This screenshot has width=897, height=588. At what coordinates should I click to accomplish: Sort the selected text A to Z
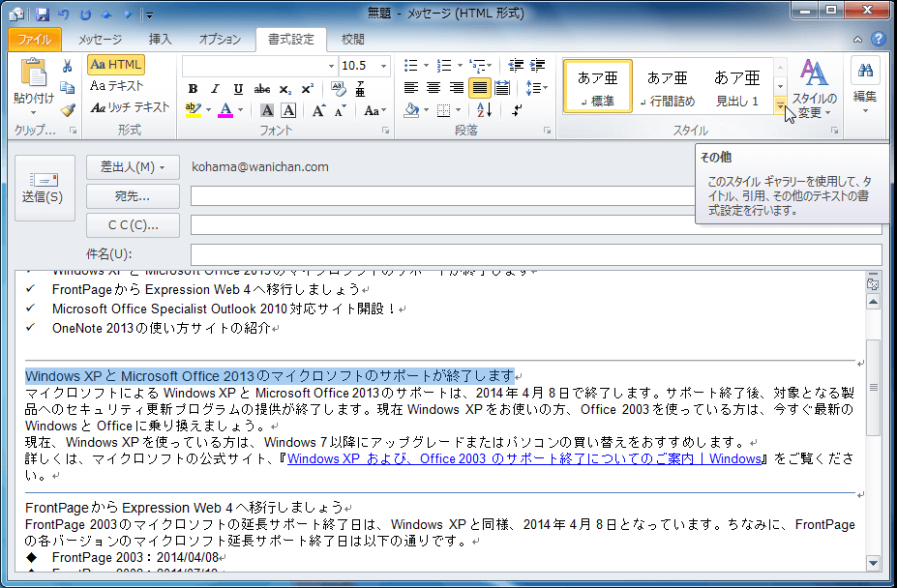click(484, 110)
